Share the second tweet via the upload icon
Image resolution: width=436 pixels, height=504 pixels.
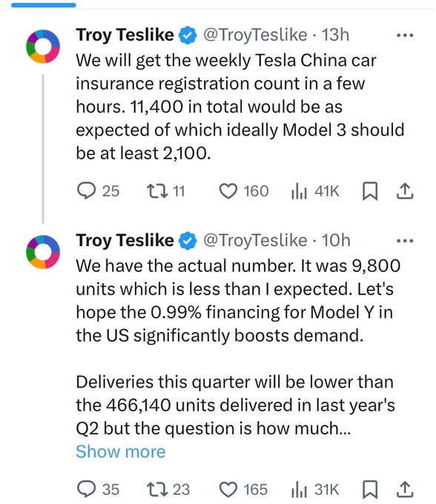coord(405,489)
